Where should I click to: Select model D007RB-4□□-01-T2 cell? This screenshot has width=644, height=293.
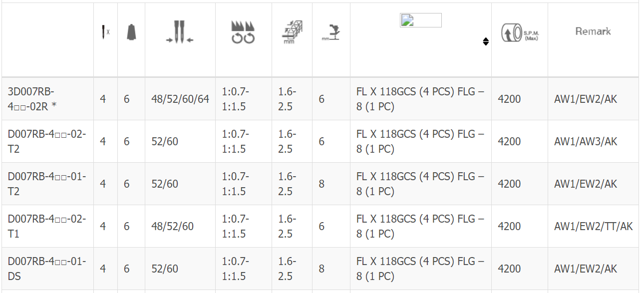(47, 184)
